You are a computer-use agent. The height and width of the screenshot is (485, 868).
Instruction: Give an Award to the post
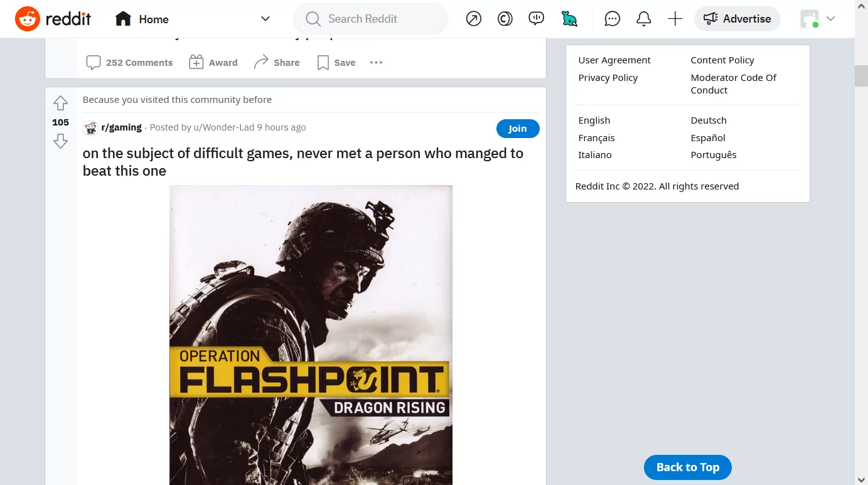[213, 63]
